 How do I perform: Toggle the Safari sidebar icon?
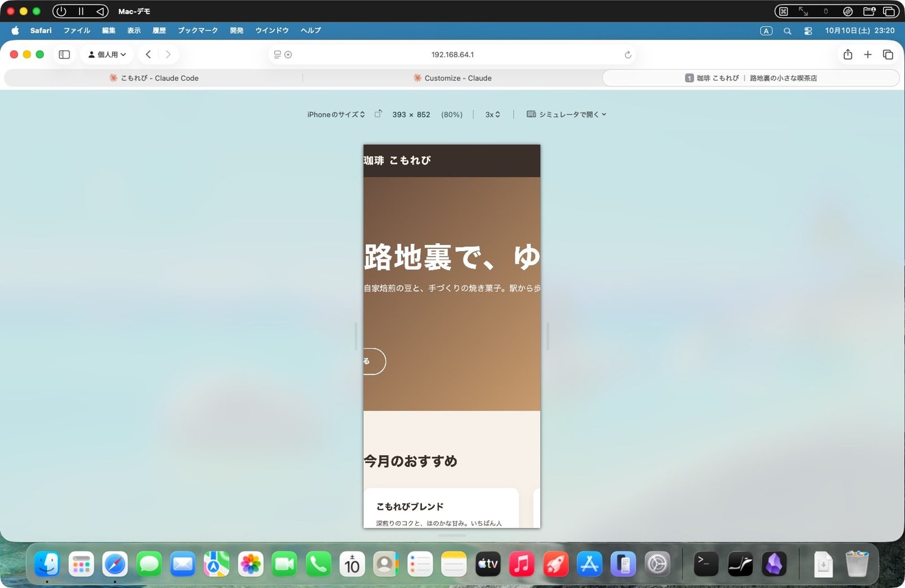pos(64,55)
